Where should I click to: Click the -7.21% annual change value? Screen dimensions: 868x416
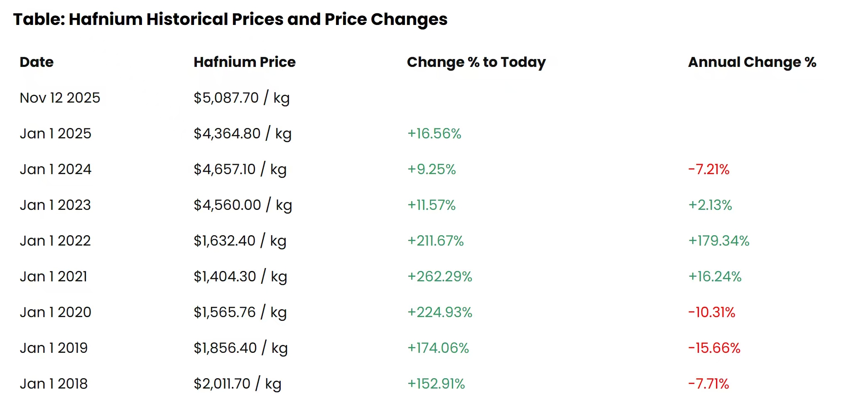coord(709,170)
